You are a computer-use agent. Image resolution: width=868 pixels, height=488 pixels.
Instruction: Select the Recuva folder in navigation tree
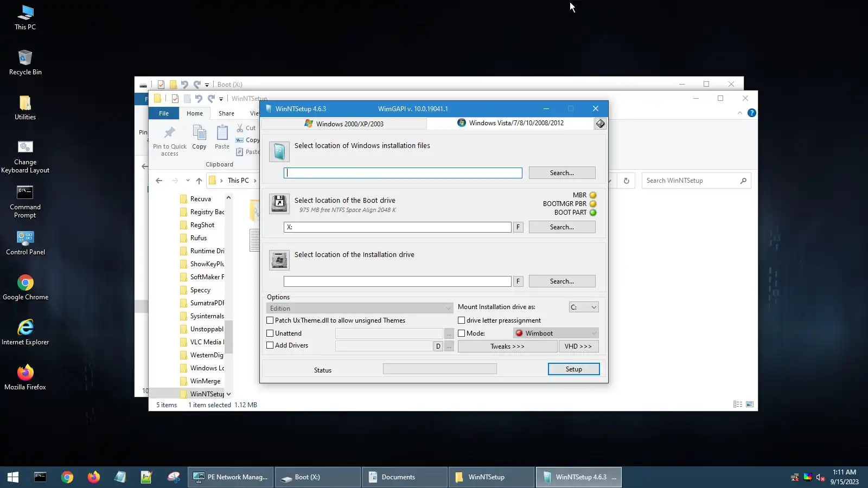click(201, 199)
